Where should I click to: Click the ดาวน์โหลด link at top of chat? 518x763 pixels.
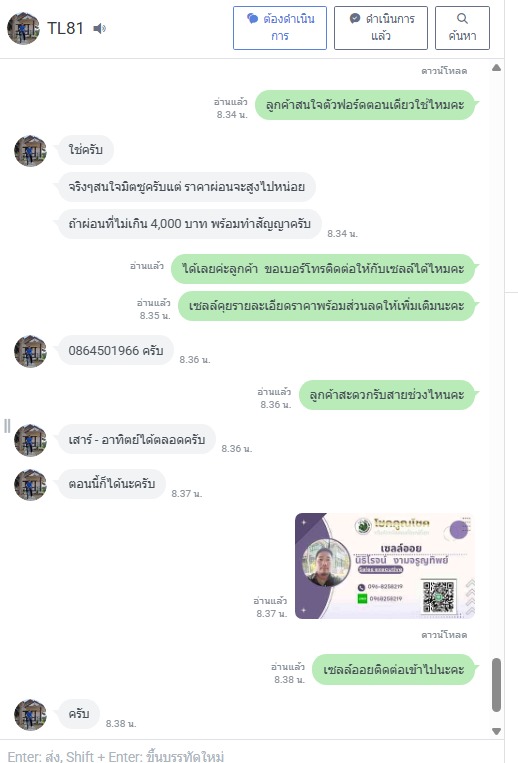click(444, 71)
